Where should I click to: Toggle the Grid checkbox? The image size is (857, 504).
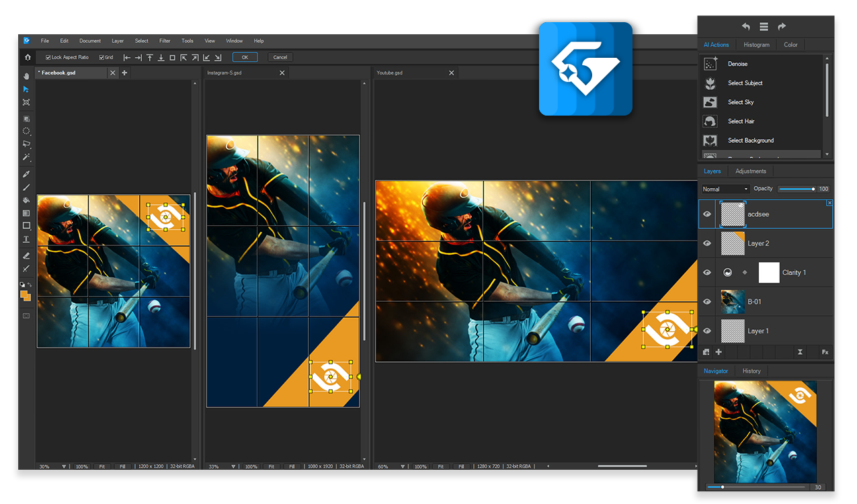point(101,58)
